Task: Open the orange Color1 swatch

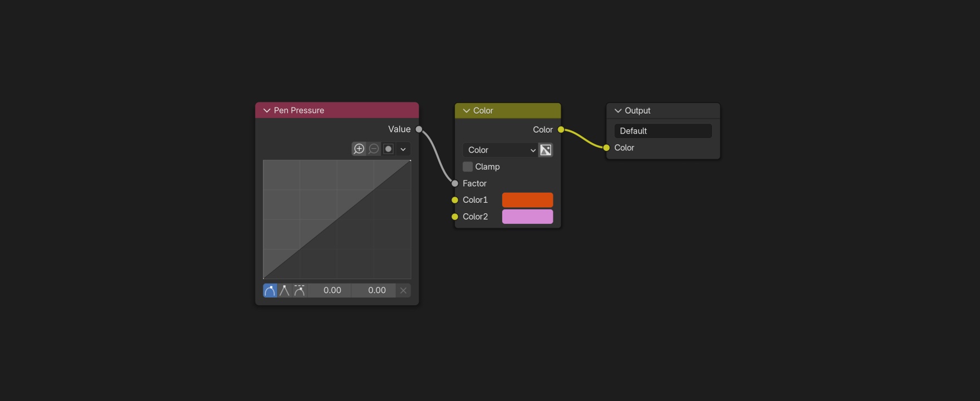Action: pos(527,200)
